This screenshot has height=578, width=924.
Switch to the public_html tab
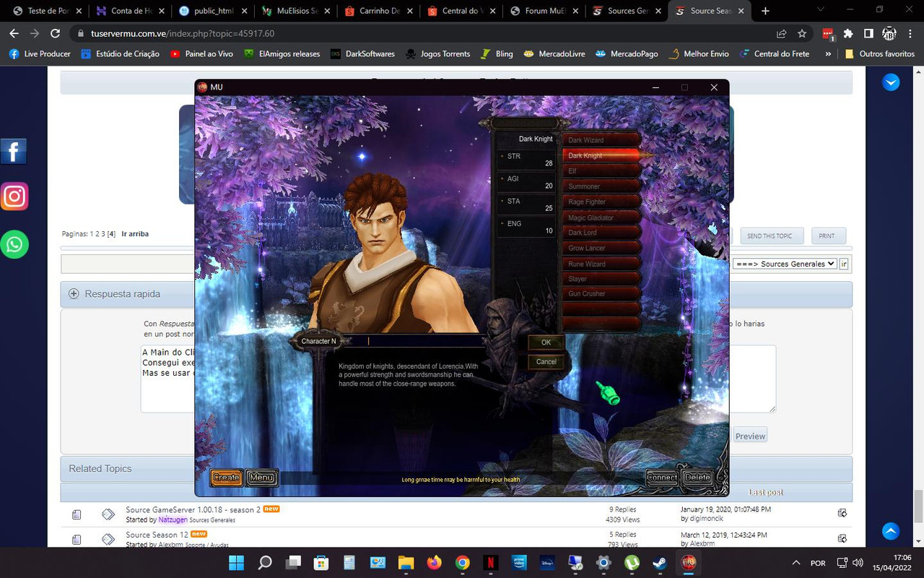tap(214, 11)
